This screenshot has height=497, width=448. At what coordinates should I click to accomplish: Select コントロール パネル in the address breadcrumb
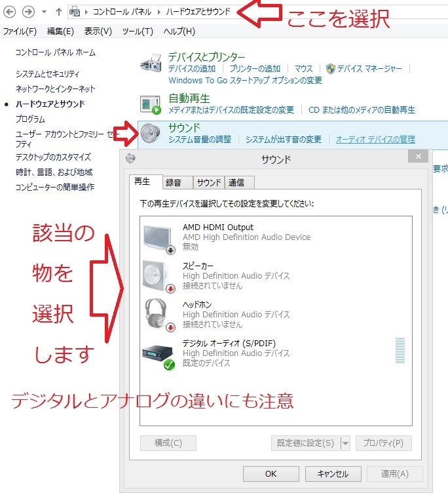(x=122, y=12)
